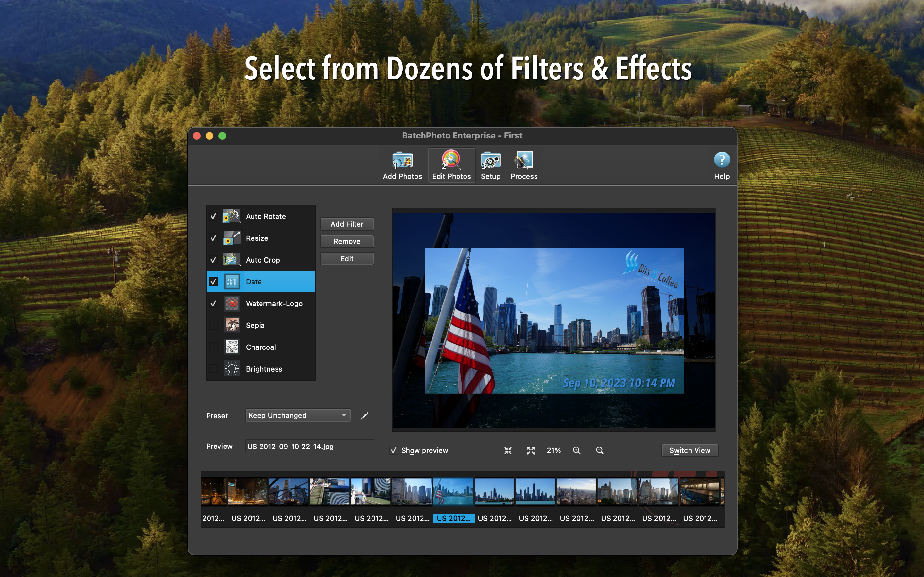Click the Help question mark icon
The width and height of the screenshot is (924, 577).
click(x=721, y=160)
